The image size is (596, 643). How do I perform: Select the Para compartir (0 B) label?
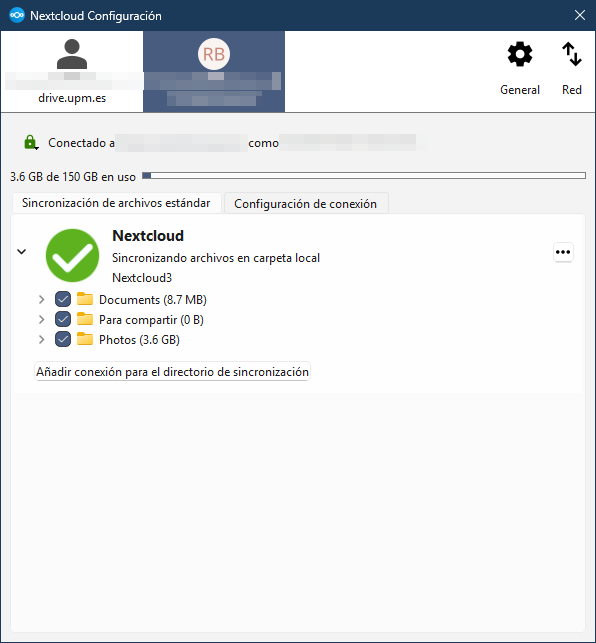(151, 320)
